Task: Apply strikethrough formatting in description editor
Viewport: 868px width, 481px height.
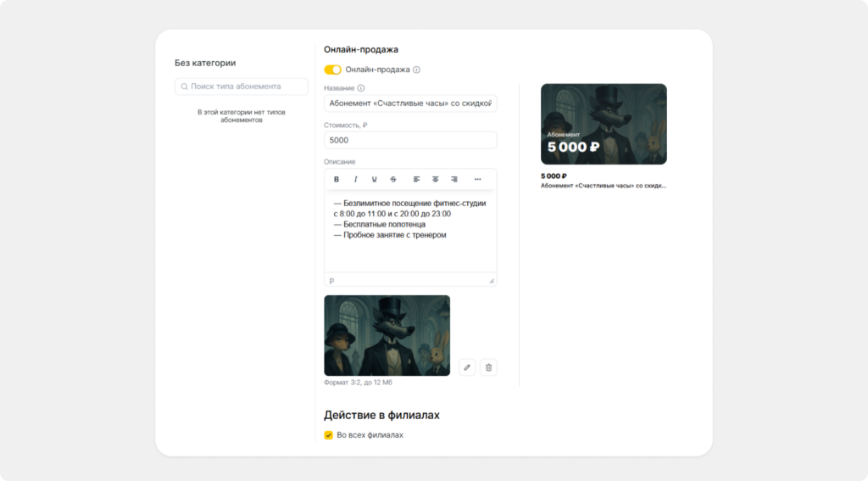Action: tap(393, 179)
